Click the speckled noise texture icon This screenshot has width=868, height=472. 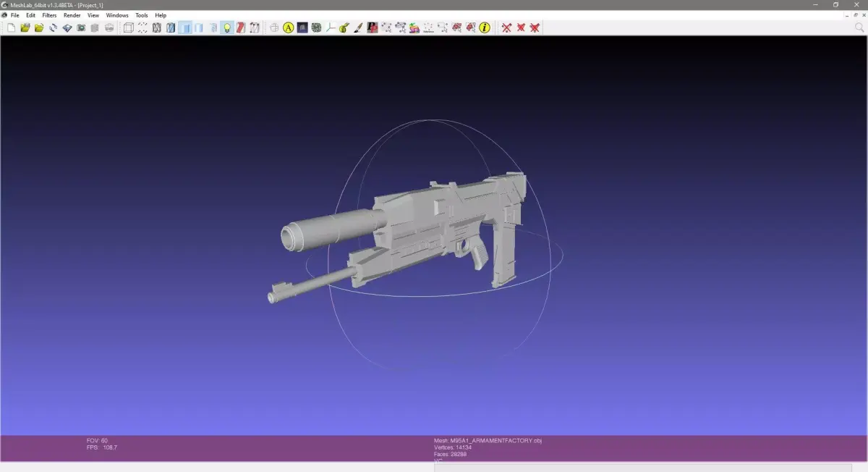coord(316,28)
